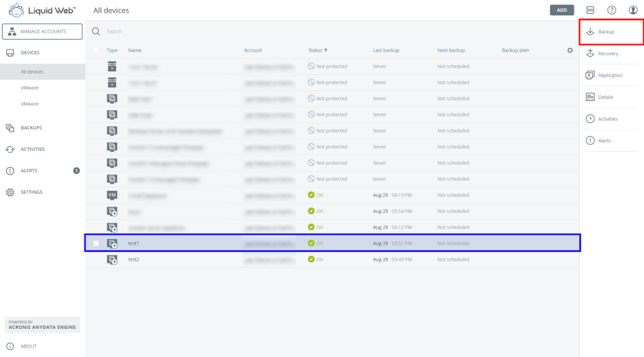Toggle the checkbox for test1 row
This screenshot has height=357, width=644.
pos(96,243)
